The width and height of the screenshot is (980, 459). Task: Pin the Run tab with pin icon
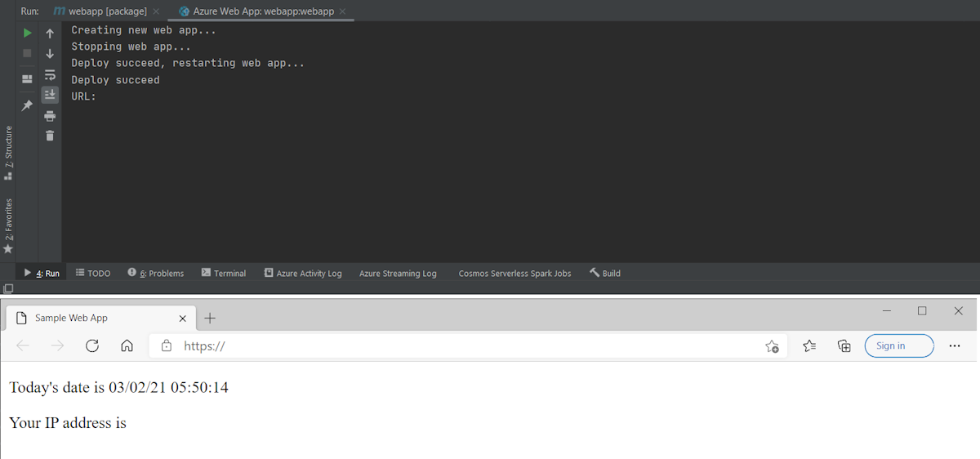27,105
